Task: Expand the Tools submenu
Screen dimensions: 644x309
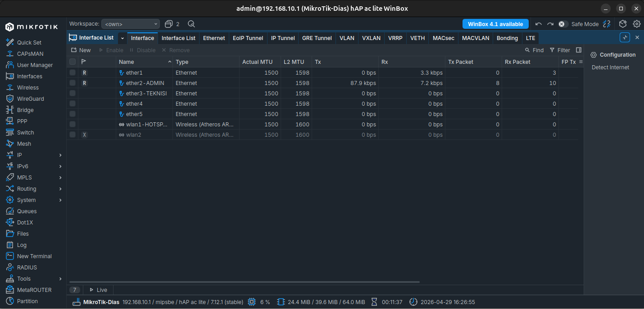Action: coord(60,278)
